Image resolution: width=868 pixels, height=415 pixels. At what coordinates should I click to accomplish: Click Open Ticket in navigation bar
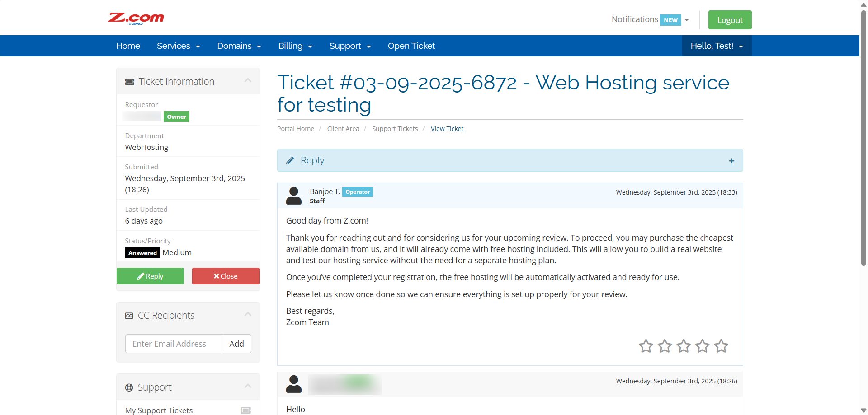pos(411,46)
